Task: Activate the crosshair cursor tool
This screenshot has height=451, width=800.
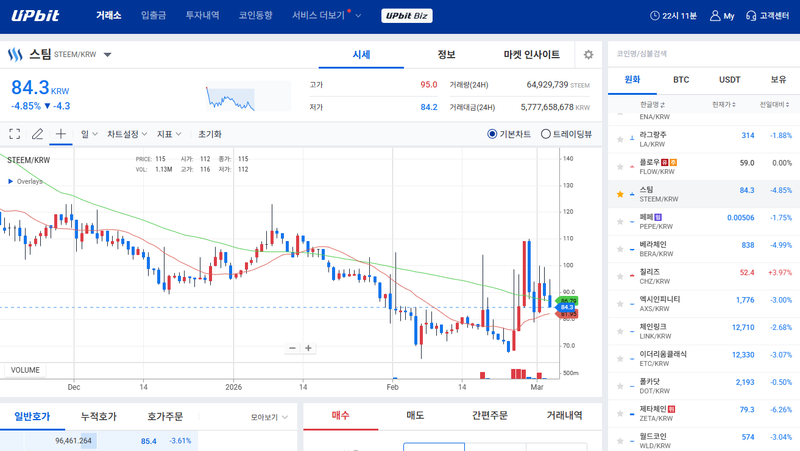Action: tap(61, 134)
